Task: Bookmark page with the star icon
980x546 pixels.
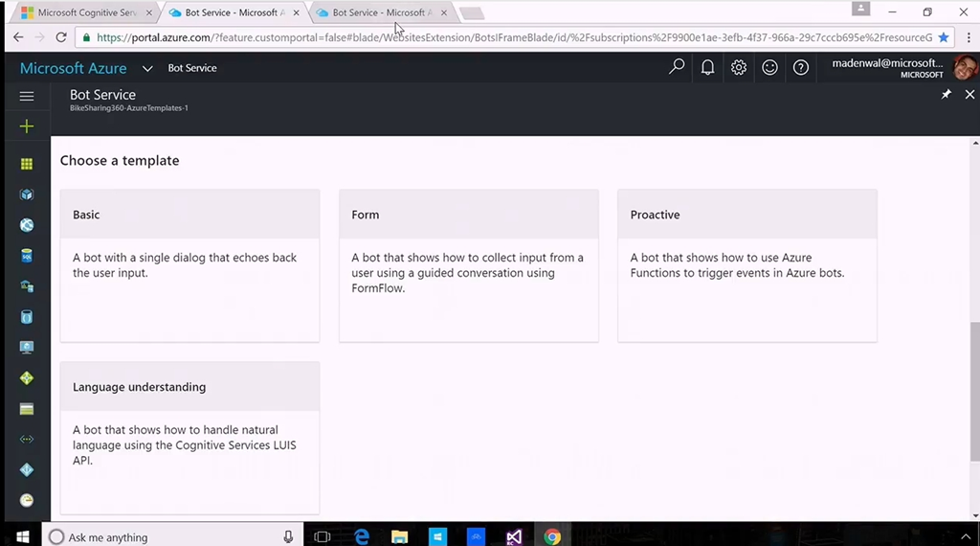Action: point(944,37)
